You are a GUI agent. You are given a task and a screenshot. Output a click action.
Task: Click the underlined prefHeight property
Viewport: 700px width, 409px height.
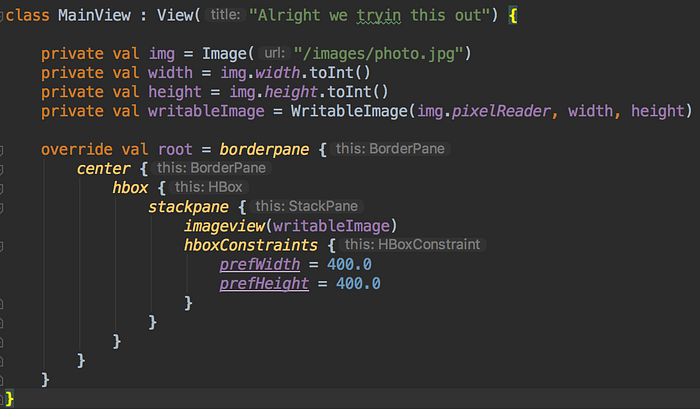[264, 284]
